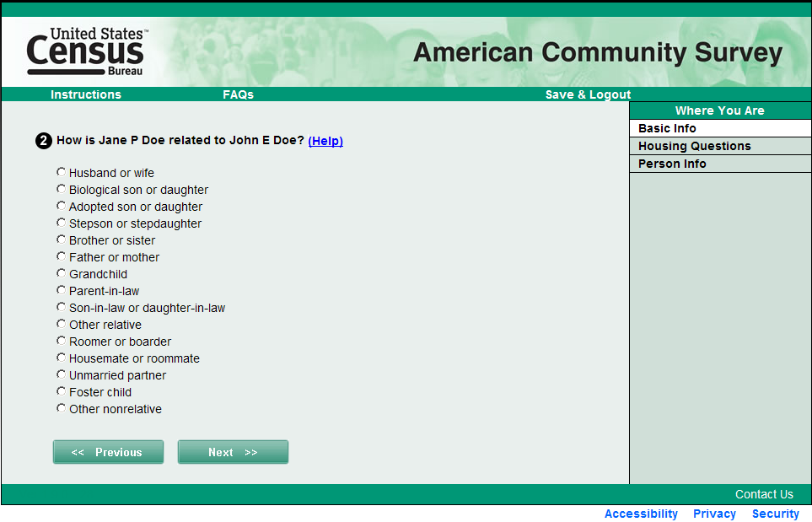
Task: Select Son-in-law or daughter-in-law option
Action: (x=61, y=307)
